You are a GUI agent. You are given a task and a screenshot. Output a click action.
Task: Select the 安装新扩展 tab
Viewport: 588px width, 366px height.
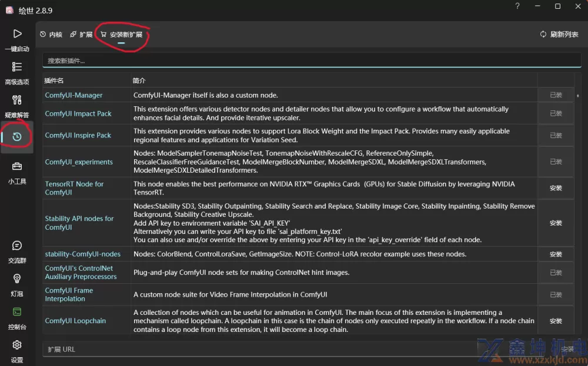(x=122, y=35)
